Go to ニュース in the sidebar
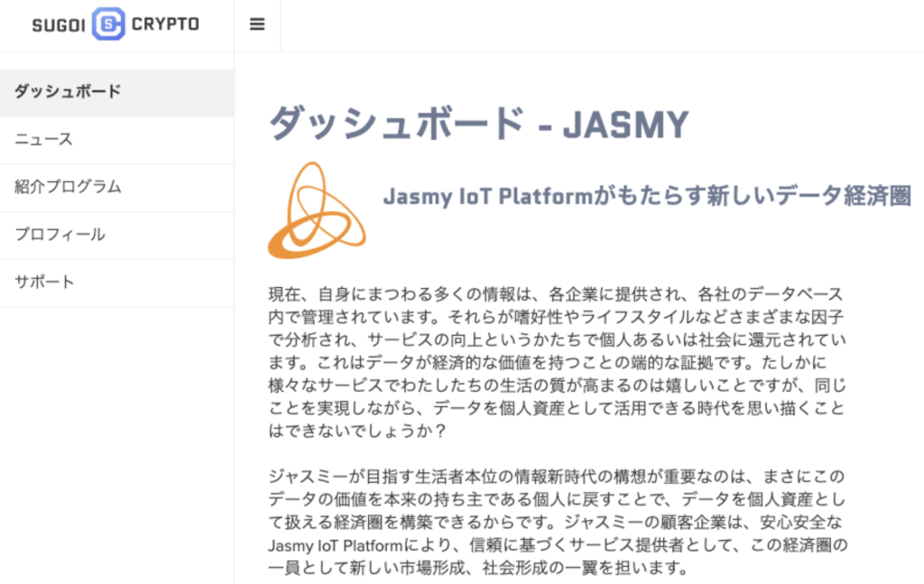Screen dimensions: 924x584 pos(116,140)
